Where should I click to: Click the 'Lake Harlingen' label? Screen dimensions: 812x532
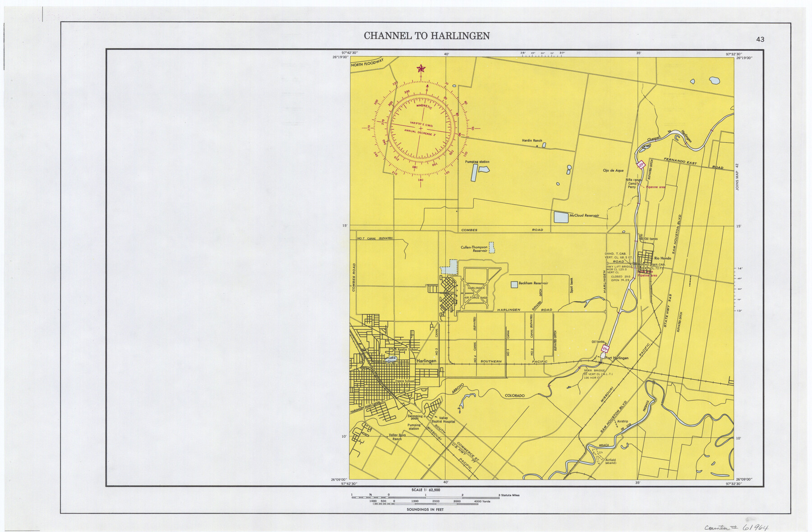coord(390,360)
